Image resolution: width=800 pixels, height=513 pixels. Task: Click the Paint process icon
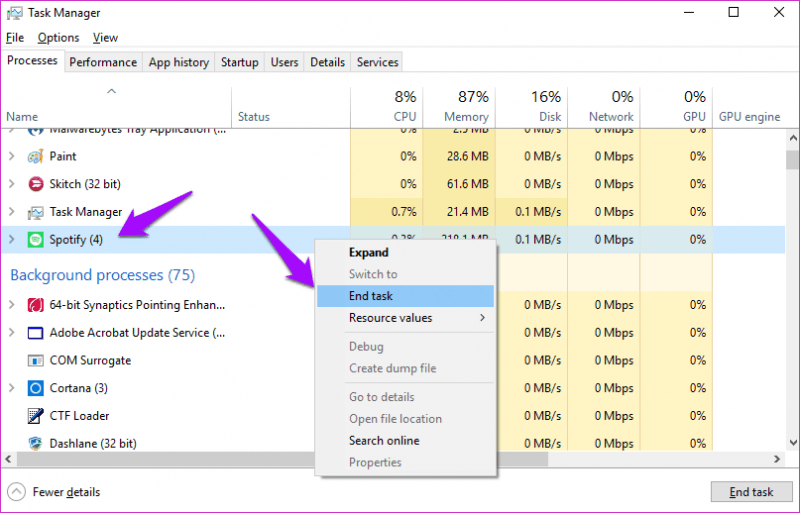click(36, 156)
